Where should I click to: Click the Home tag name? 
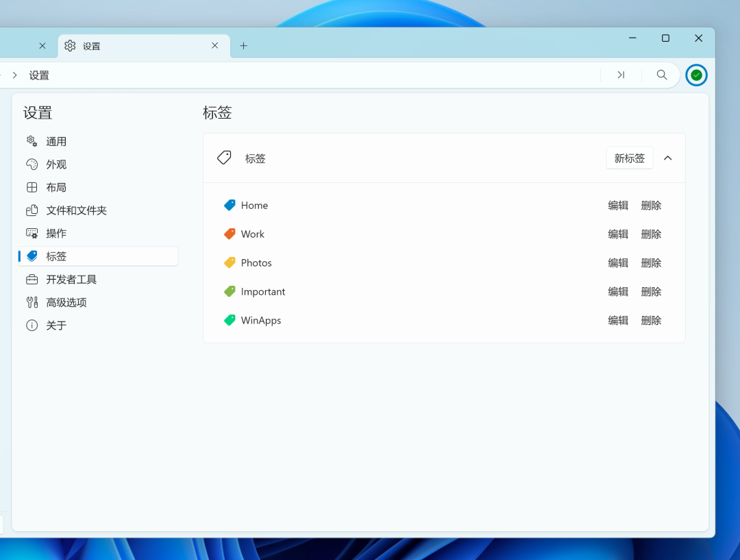pyautogui.click(x=254, y=206)
